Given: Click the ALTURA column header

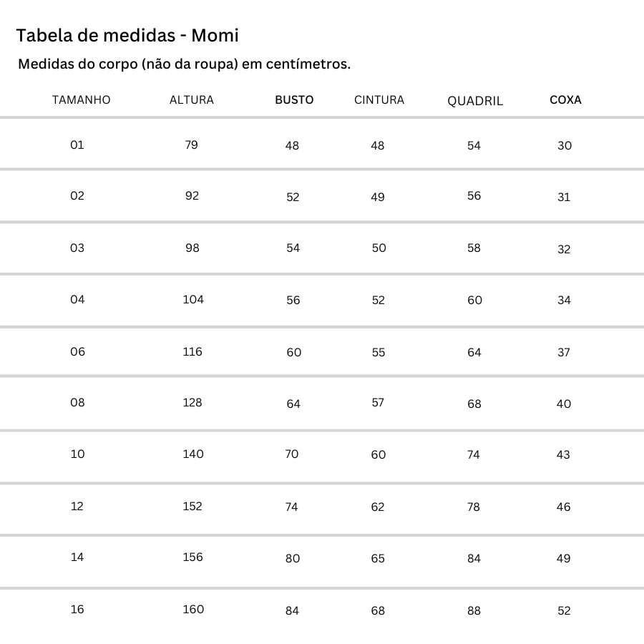Looking at the screenshot, I should coord(192,100).
